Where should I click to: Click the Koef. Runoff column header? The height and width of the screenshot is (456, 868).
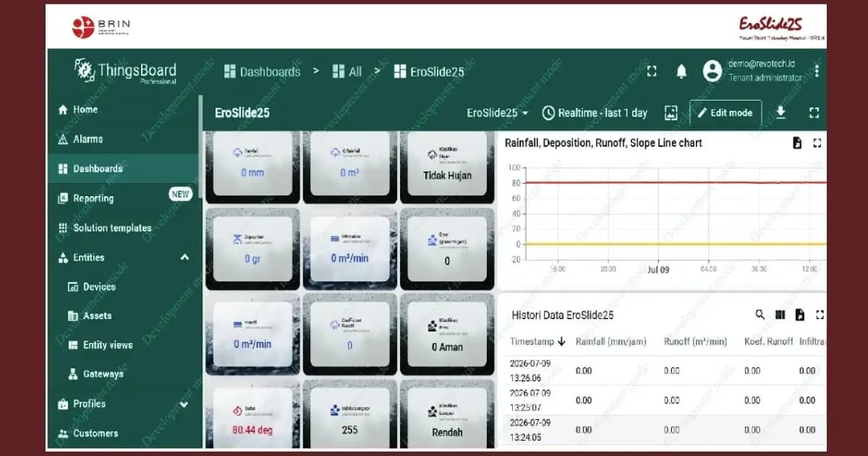[x=768, y=342]
